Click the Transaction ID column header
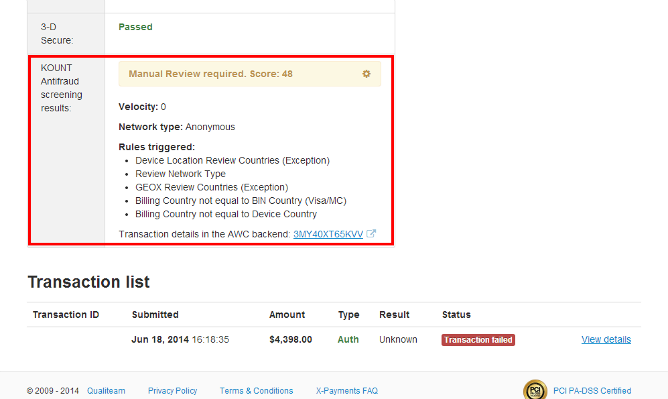668x399 pixels. click(66, 315)
